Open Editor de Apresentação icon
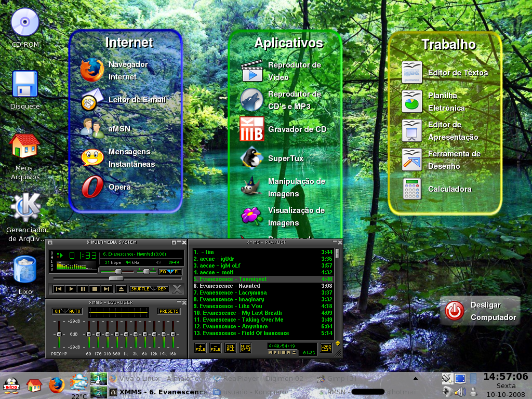Image resolution: width=532 pixels, height=399 pixels. (412, 130)
